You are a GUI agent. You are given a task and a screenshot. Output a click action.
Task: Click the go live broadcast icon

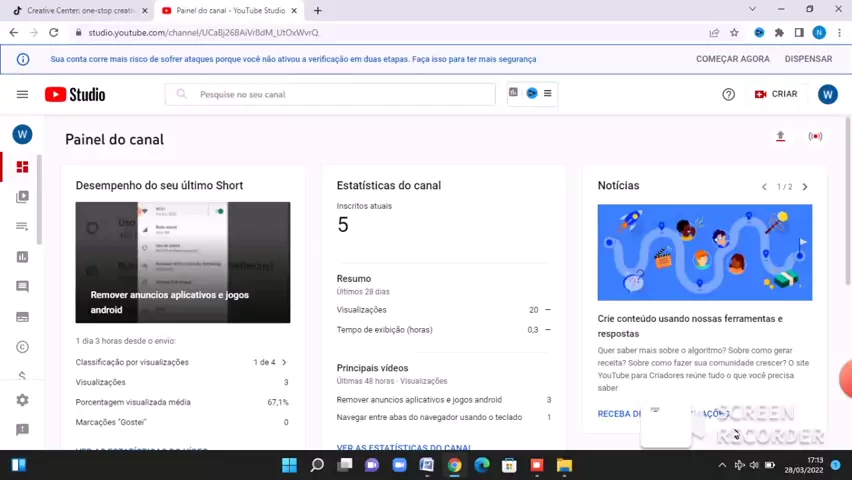coord(815,136)
